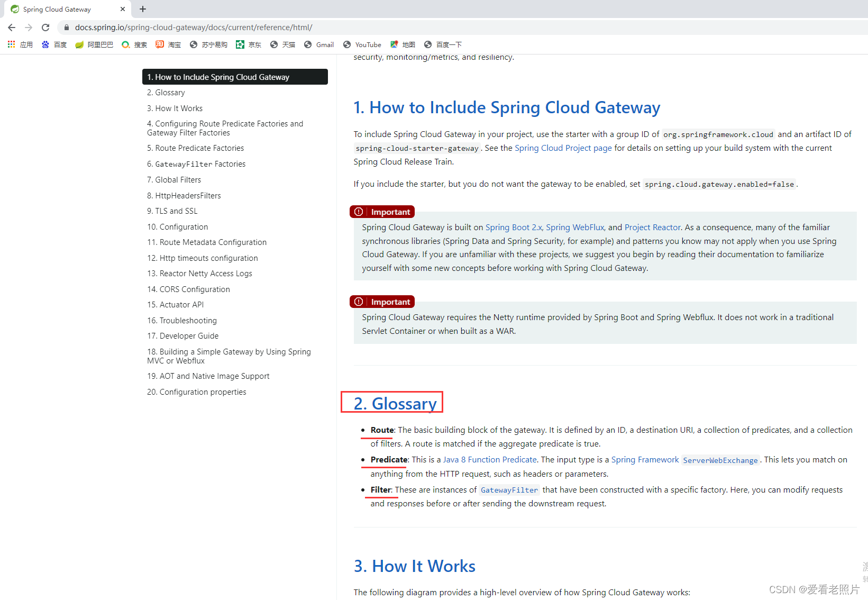Open the 苏宁易购 bookmark
This screenshot has width=868, height=600.
pyautogui.click(x=208, y=44)
